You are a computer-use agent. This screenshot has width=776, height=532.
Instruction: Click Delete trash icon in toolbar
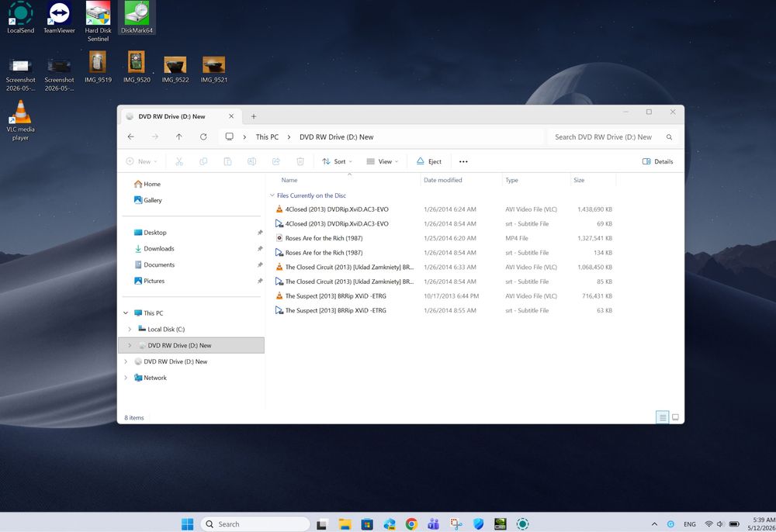pos(300,161)
